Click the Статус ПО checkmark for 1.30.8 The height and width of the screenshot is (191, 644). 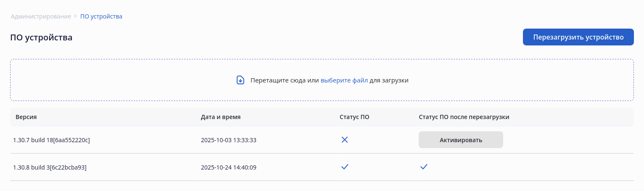tap(345, 167)
